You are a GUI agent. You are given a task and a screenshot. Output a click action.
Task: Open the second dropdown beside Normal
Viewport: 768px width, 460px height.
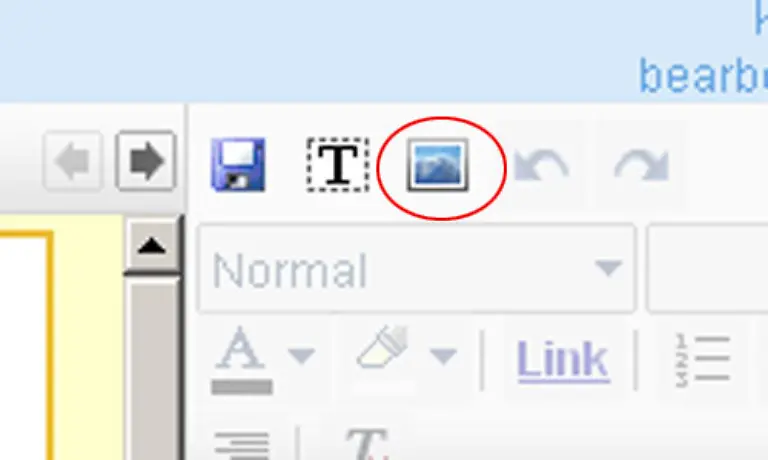click(707, 268)
